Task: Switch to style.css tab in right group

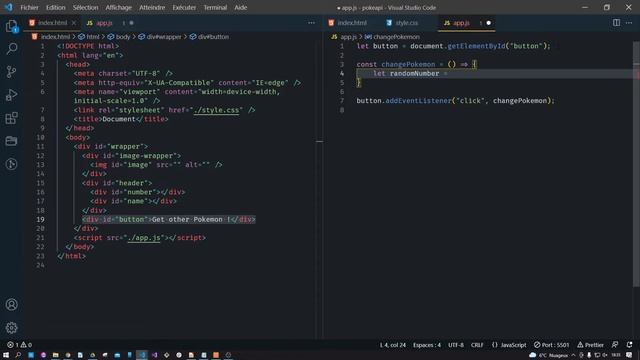Action: [407, 23]
